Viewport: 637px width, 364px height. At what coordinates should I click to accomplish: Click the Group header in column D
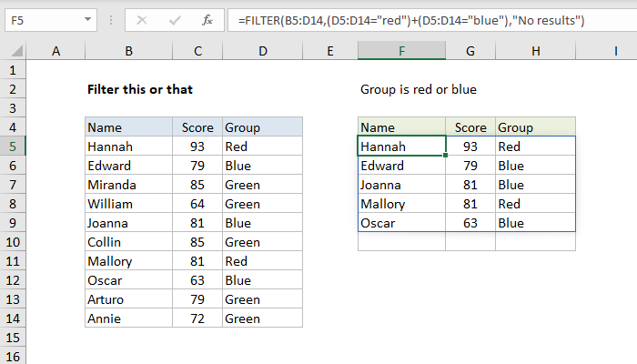coord(262,127)
